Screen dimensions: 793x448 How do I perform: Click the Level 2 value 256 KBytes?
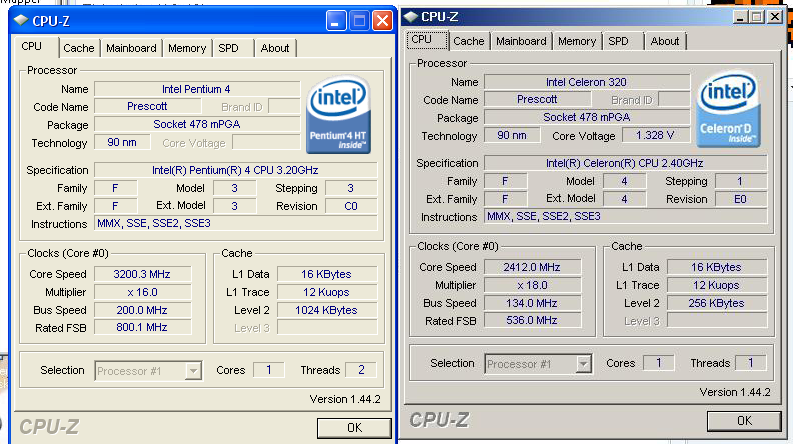click(x=717, y=303)
